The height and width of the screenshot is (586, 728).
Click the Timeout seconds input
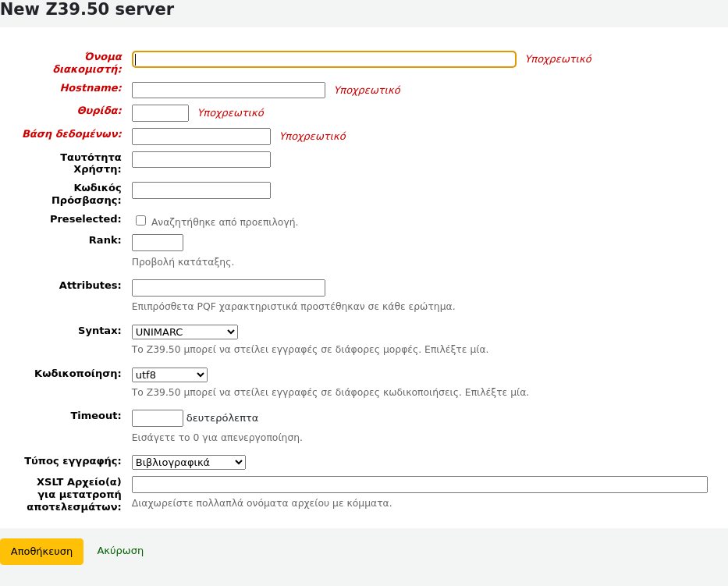[157, 418]
